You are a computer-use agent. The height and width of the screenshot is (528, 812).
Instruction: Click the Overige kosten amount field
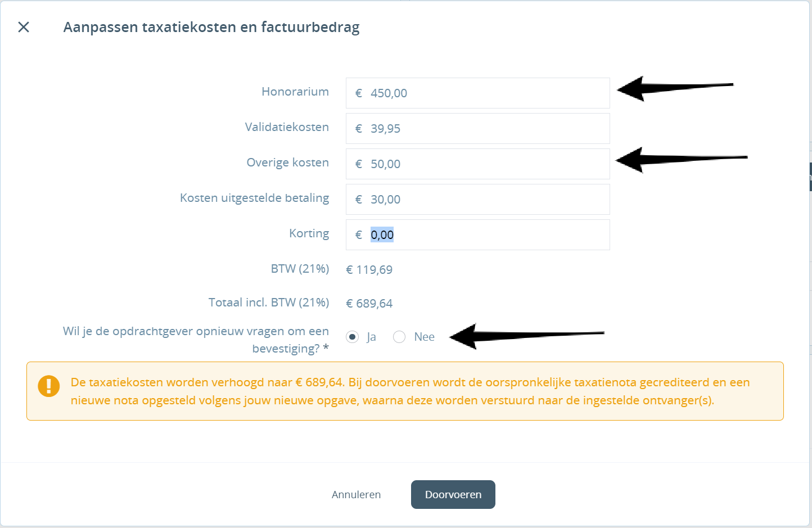(x=478, y=164)
